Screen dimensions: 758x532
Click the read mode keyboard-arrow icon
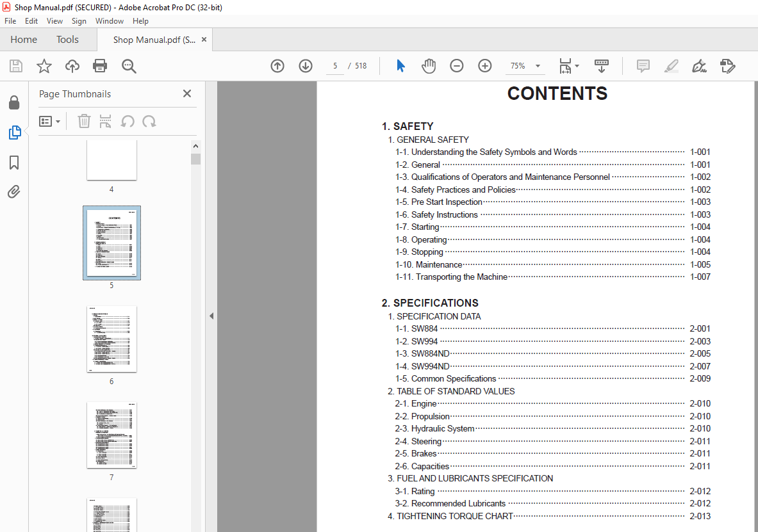(602, 66)
